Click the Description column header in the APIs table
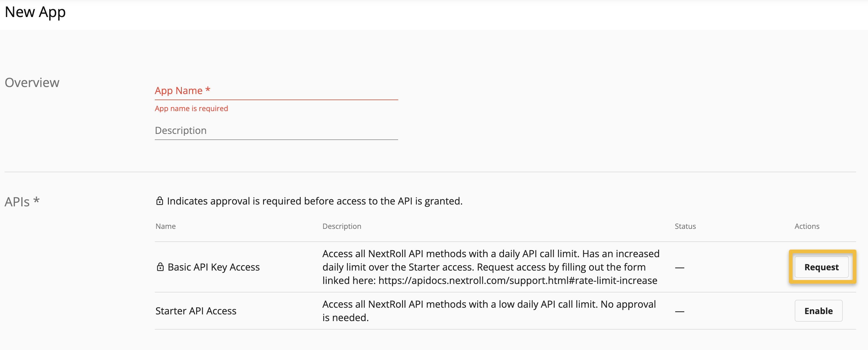This screenshot has height=350, width=868. [342, 226]
